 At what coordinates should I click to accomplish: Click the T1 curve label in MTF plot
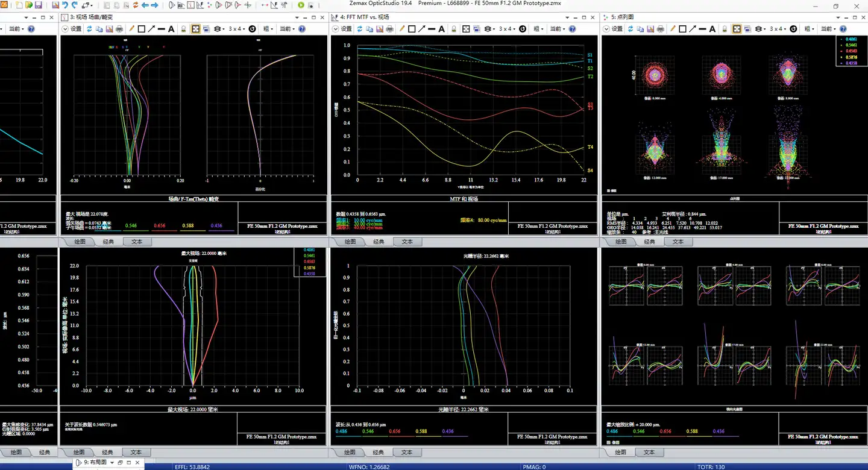(x=590, y=61)
